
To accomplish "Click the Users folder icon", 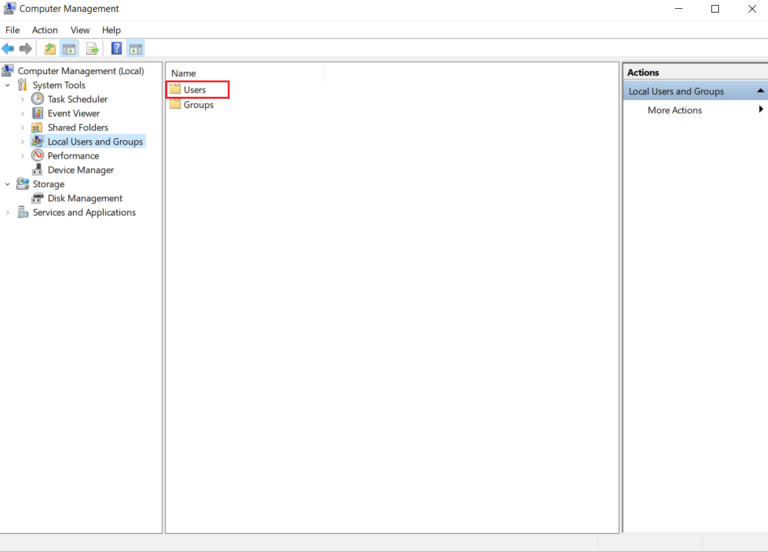I will tap(175, 89).
